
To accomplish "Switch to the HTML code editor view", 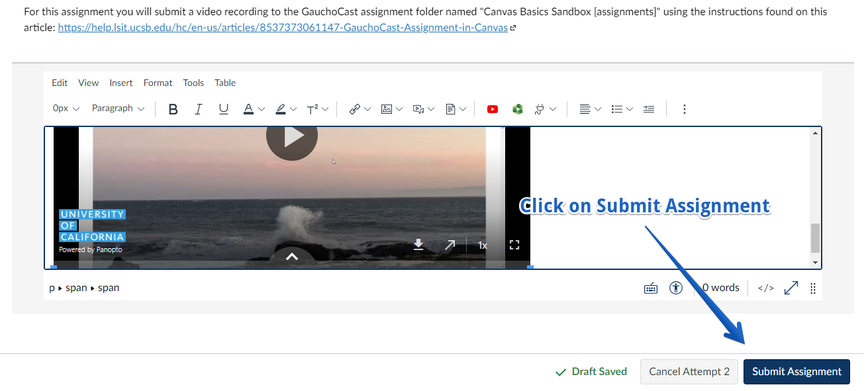I will pos(766,288).
